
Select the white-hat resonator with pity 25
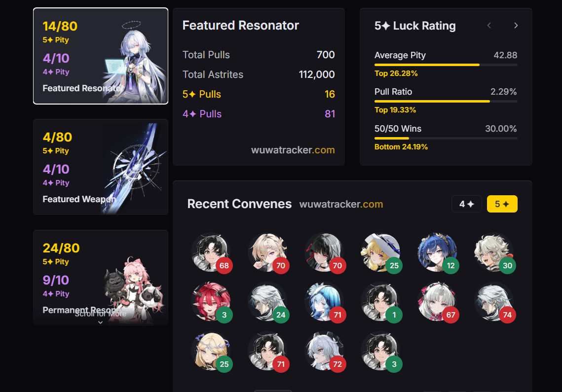tap(380, 252)
